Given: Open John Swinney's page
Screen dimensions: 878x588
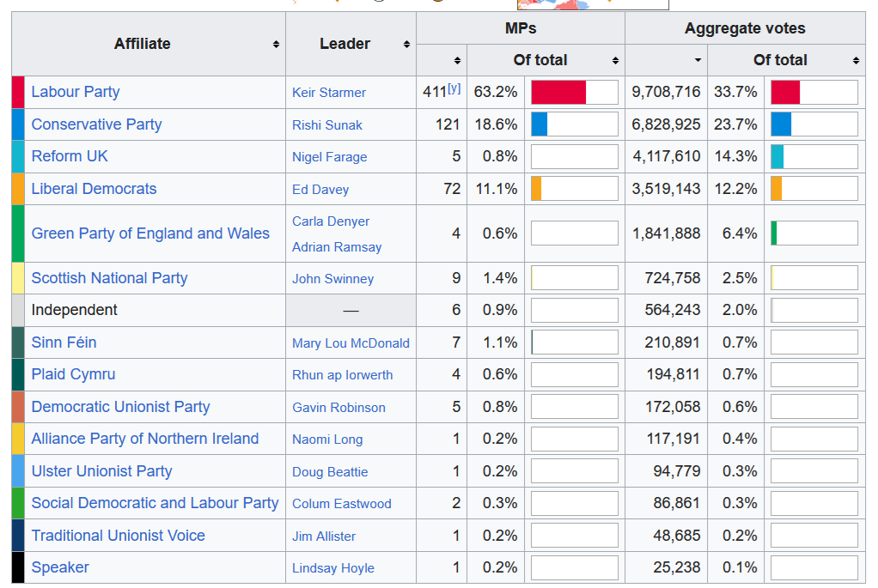Looking at the screenshot, I should click(332, 279).
